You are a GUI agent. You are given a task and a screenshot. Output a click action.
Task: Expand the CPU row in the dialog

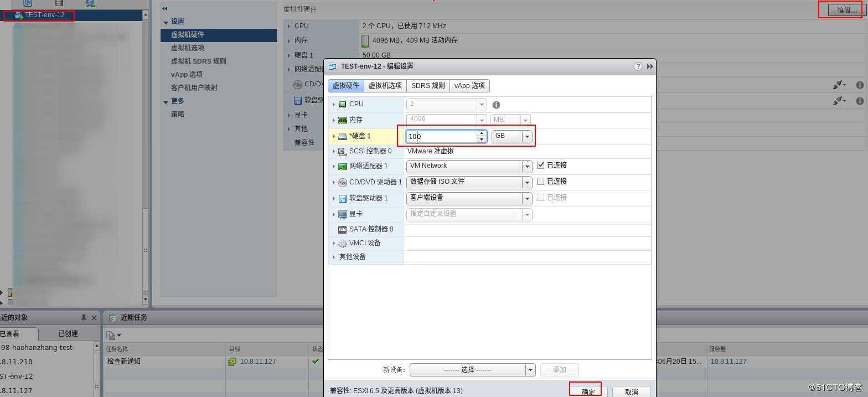[333, 104]
